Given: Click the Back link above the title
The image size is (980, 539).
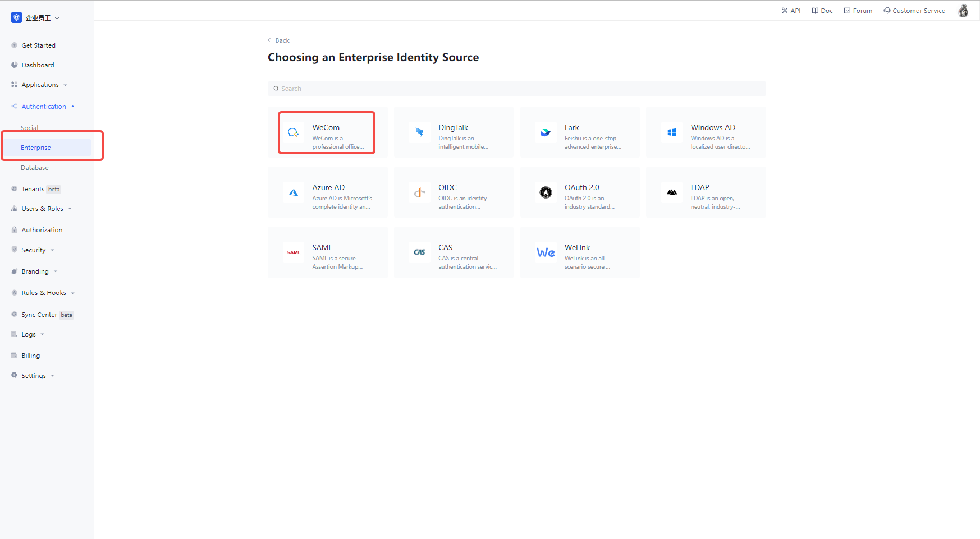Looking at the screenshot, I should point(279,40).
